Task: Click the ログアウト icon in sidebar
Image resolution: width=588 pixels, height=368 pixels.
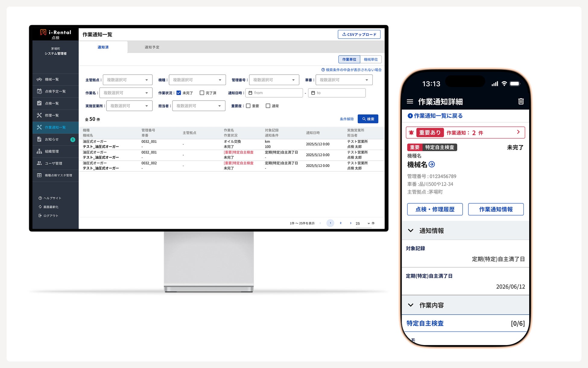Action: tap(40, 216)
